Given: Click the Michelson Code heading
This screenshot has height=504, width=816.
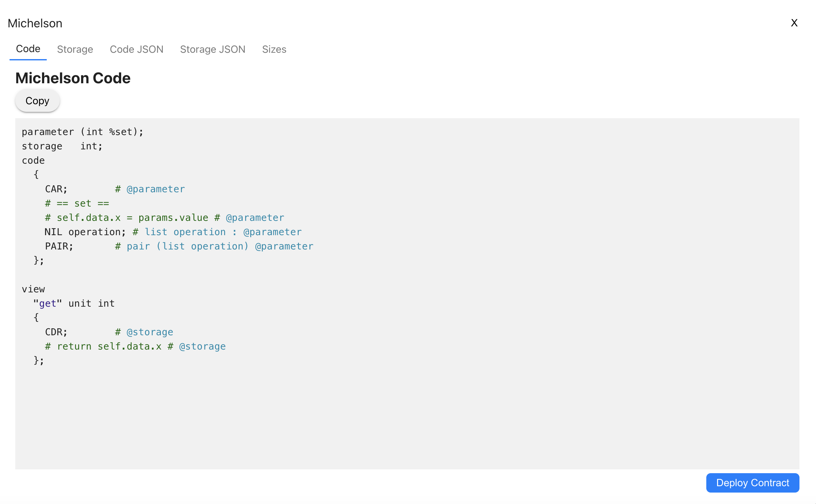Looking at the screenshot, I should [x=73, y=78].
